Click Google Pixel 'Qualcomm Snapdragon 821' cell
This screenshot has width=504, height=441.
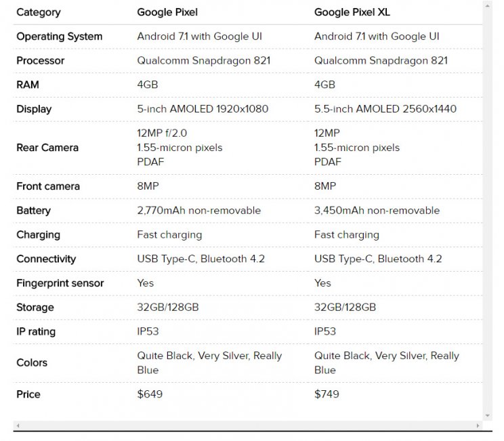(x=204, y=60)
